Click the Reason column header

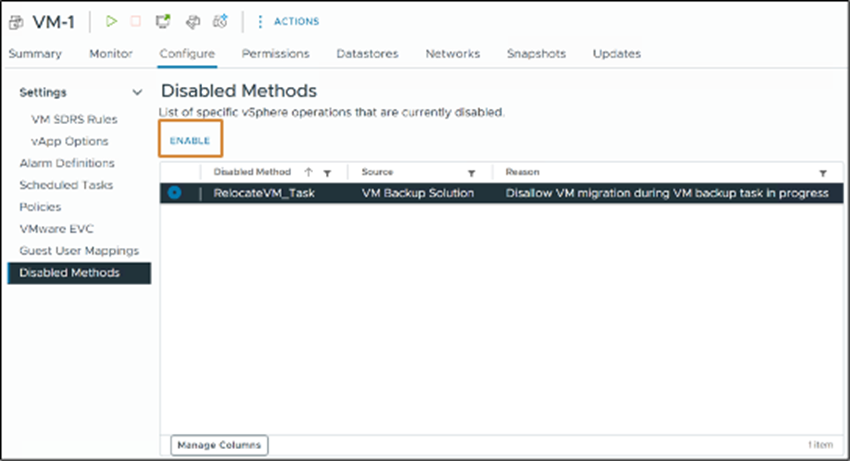coord(522,172)
